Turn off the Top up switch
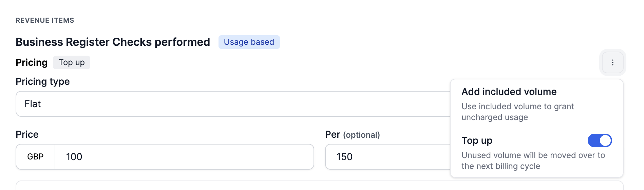 coord(600,140)
